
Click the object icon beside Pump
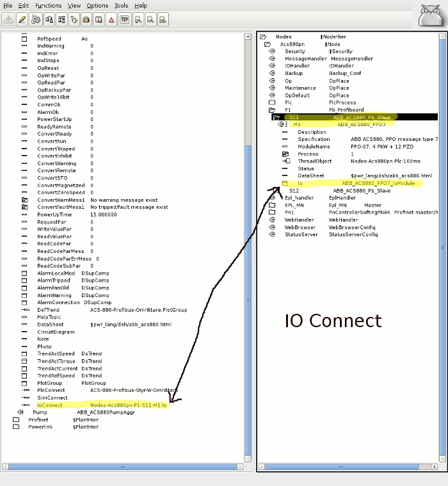point(20,412)
